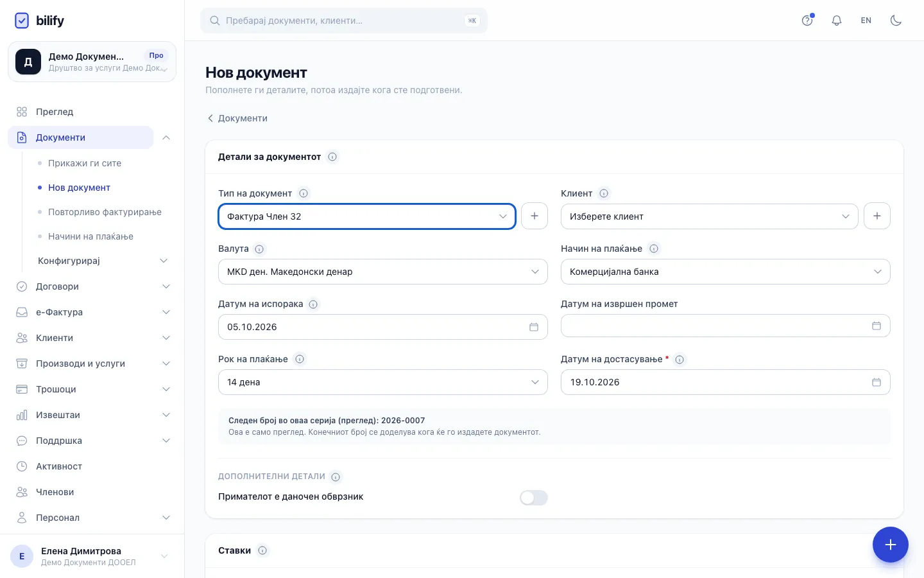Screen dimensions: 924x578
Task: Open calendar icon in Датум на испорака
Action: pyautogui.click(x=533, y=327)
